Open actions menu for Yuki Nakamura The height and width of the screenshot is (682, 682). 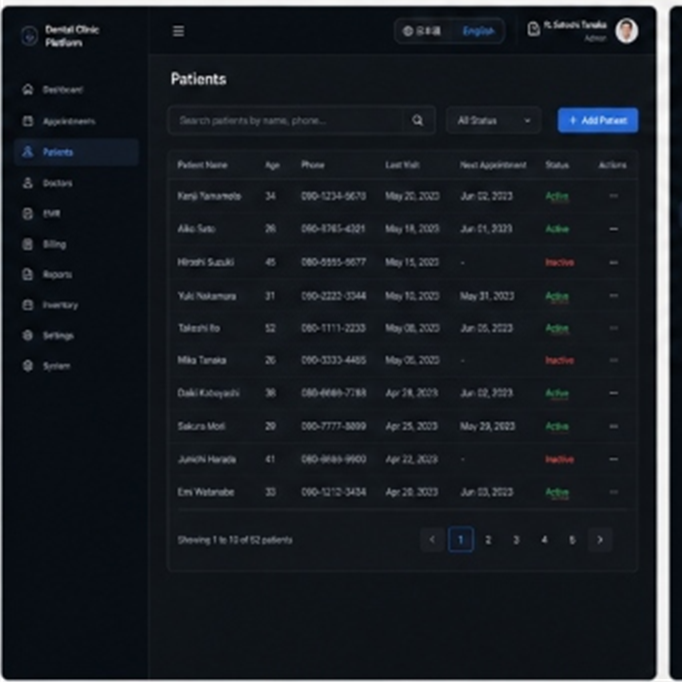614,296
